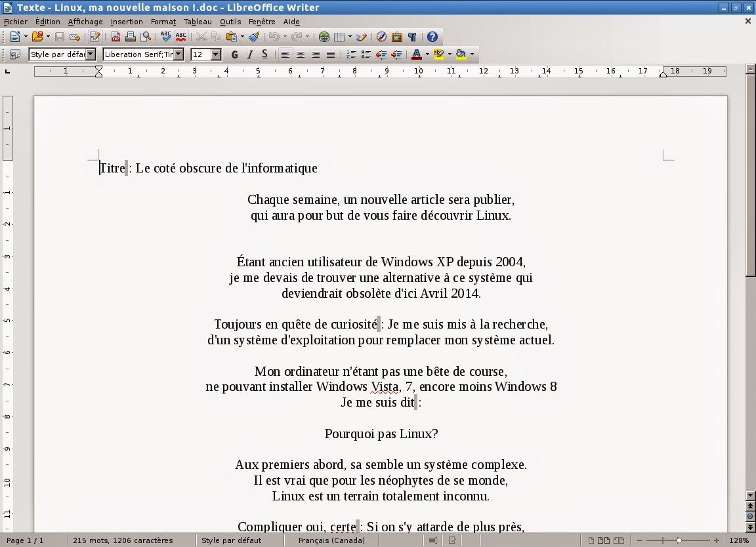Open the Aide menu

(291, 22)
